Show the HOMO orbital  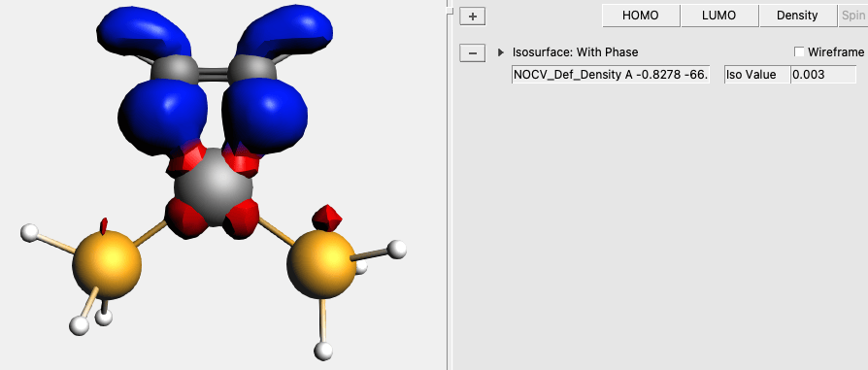point(641,16)
